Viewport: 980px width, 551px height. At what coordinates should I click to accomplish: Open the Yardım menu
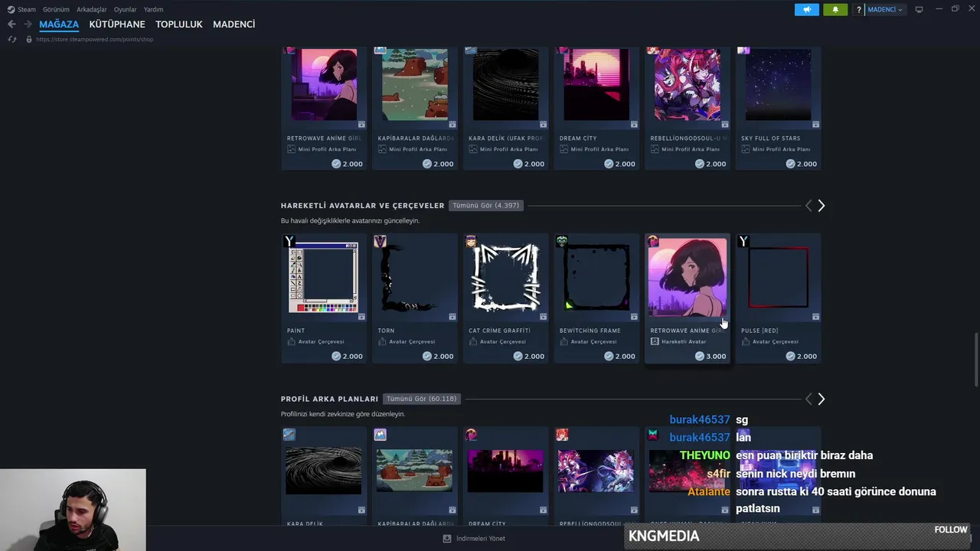pos(153,9)
